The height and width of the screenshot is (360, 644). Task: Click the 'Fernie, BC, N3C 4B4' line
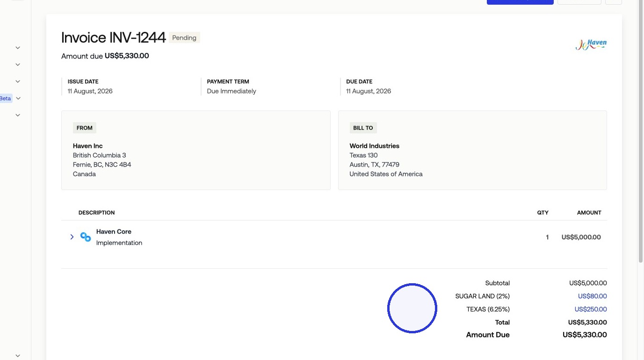(x=102, y=164)
